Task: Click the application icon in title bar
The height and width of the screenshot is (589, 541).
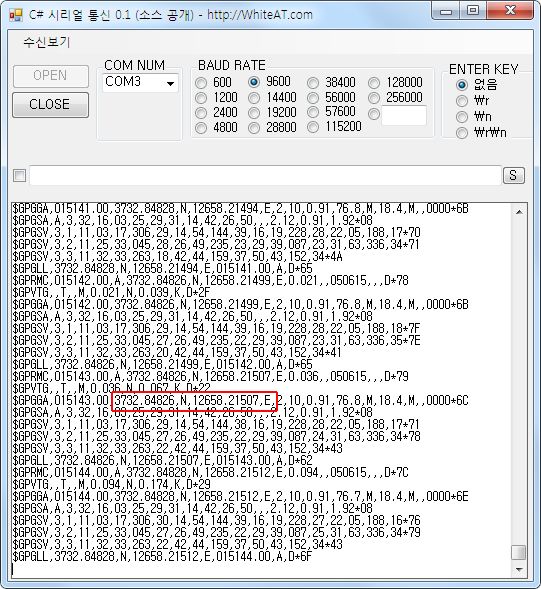Action: (x=16, y=15)
